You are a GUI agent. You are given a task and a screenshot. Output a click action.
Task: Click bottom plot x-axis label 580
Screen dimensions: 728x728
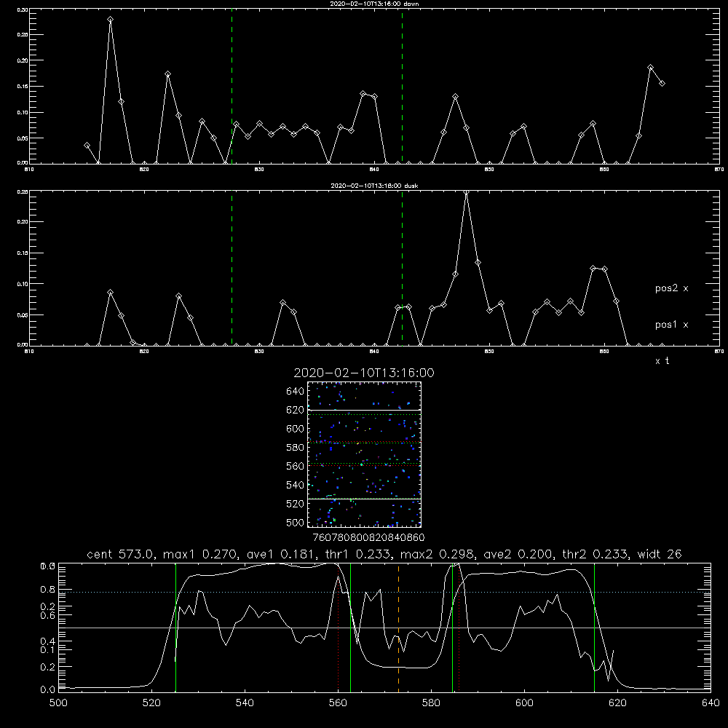[431, 703]
